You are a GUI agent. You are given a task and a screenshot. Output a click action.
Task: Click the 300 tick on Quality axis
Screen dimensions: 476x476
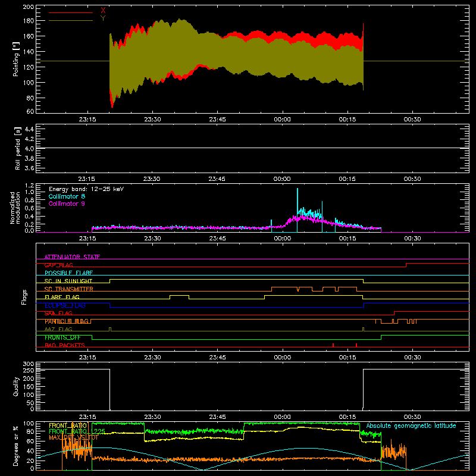pos(28,364)
